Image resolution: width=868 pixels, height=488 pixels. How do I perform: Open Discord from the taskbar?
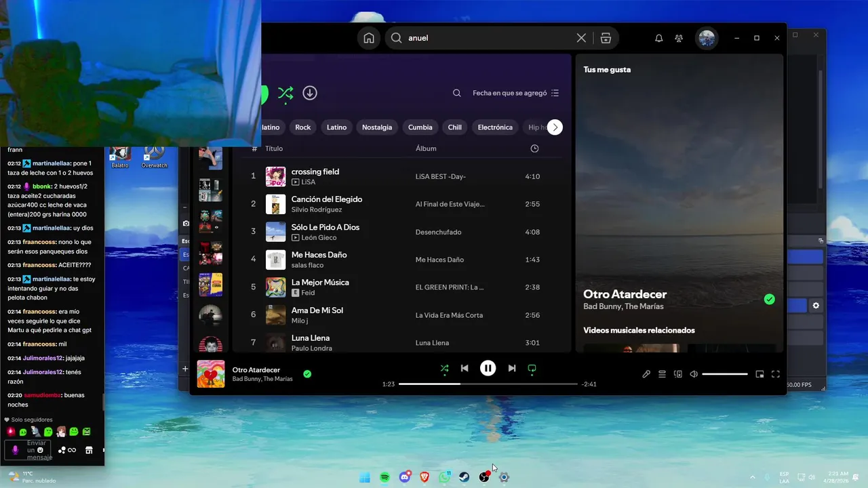405,477
